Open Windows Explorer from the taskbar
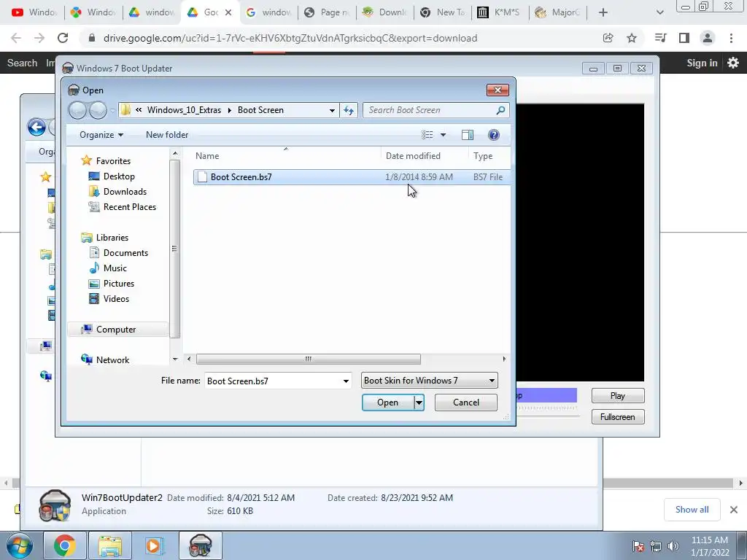The width and height of the screenshot is (747, 560). (110, 545)
